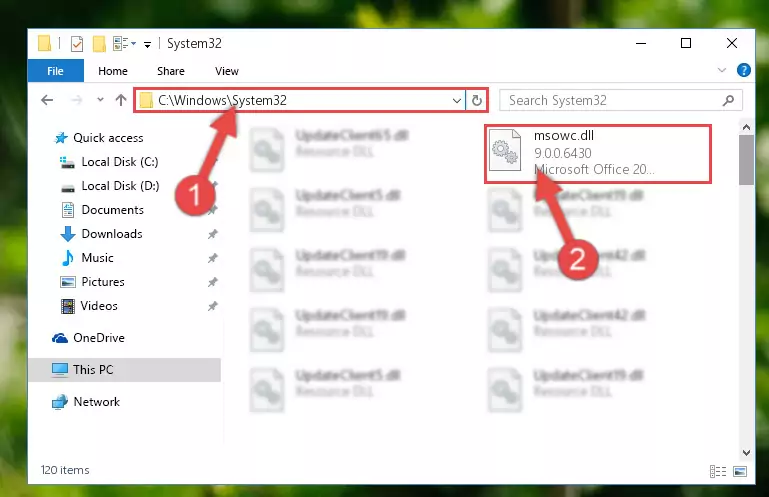Click the Videos filmstrip icon
The height and width of the screenshot is (497, 769).
68,306
